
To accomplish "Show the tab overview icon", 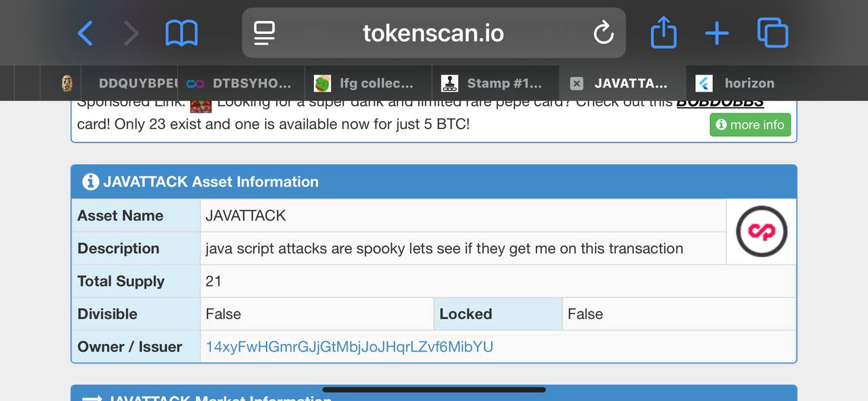I will click(x=772, y=33).
